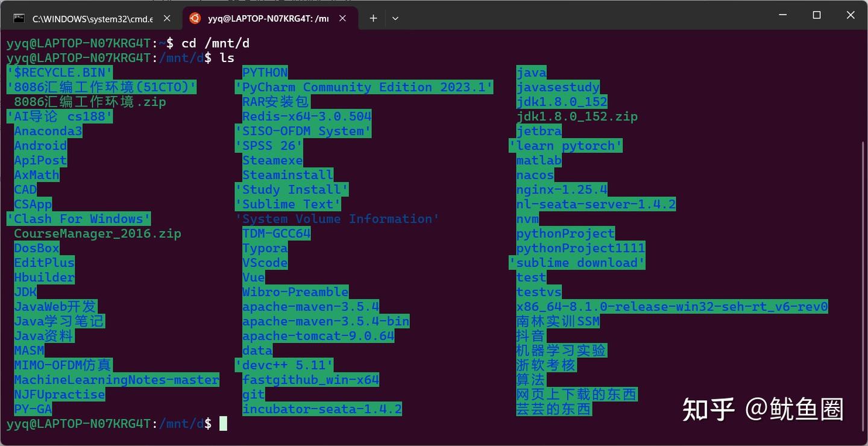Viewport: 868px width, 446px height.
Task: Select the Redis-x64-3.0.504 entry
Action: tap(306, 116)
